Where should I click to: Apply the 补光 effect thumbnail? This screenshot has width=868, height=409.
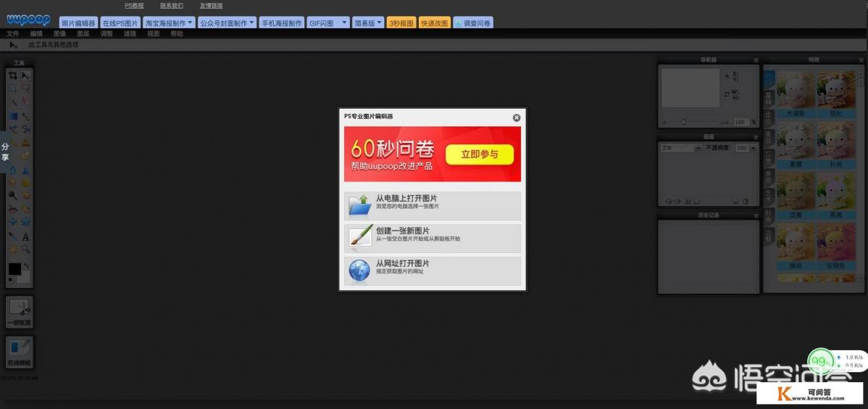pos(836,144)
